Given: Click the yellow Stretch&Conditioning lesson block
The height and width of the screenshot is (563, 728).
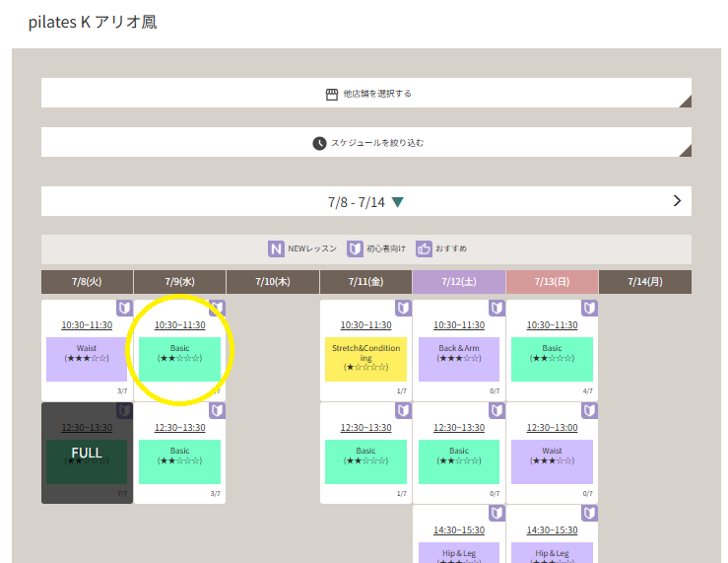Looking at the screenshot, I should (x=365, y=359).
